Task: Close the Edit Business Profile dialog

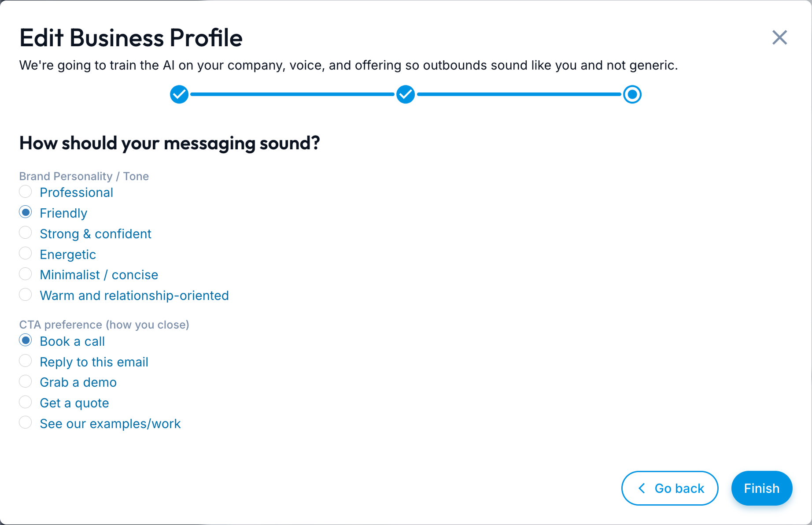Action: point(779,38)
